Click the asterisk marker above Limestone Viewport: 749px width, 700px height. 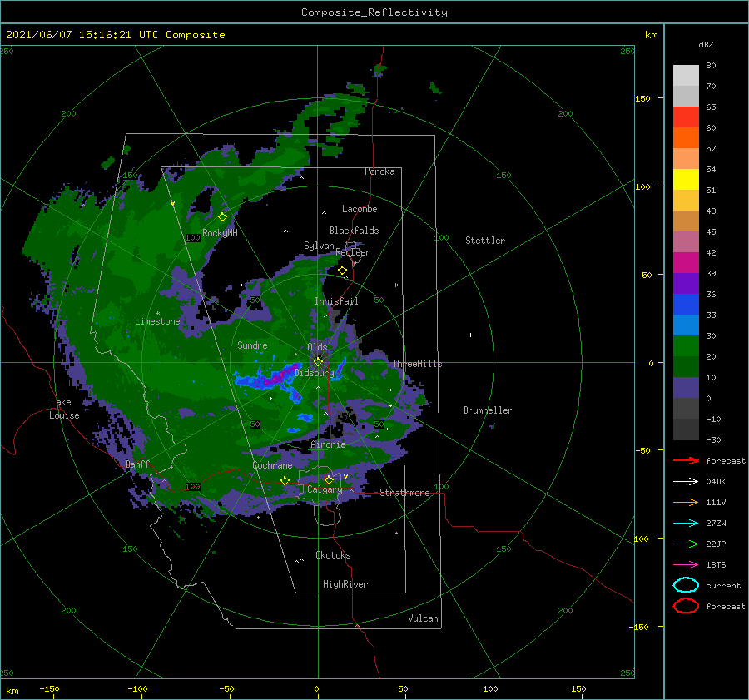[157, 314]
